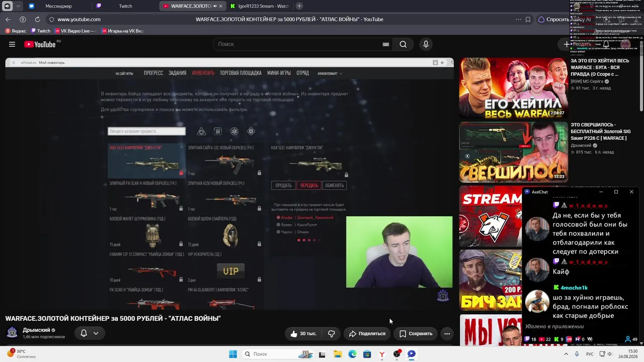Open Yandex Browser from the taskbar

point(382,354)
